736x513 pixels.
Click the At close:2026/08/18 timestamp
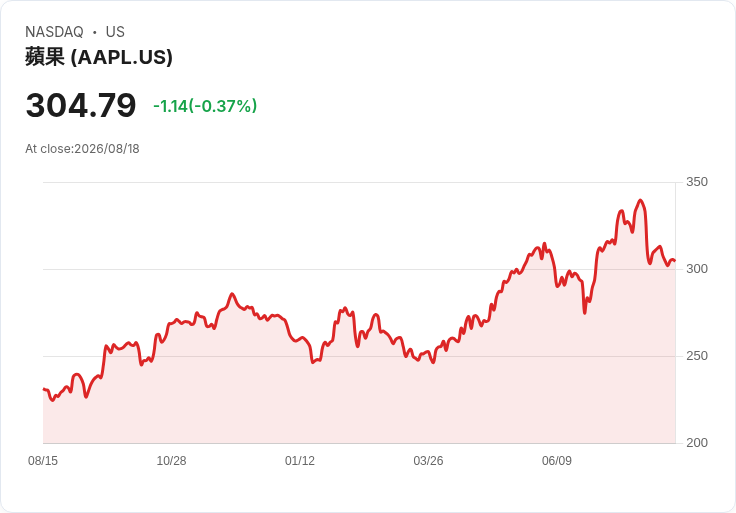82,149
